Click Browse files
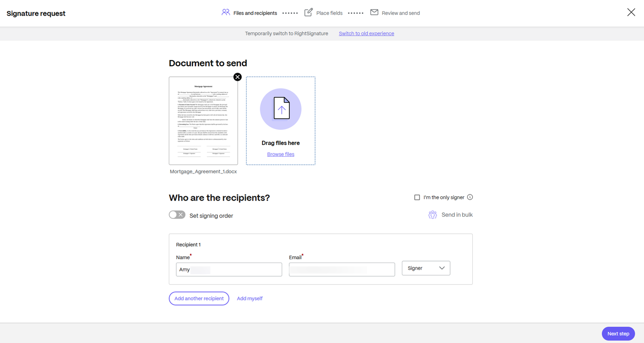 click(x=280, y=154)
